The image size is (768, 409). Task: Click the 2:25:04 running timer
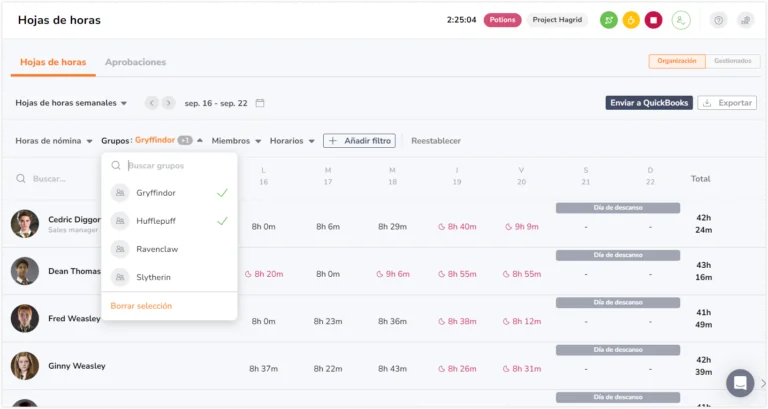(461, 20)
